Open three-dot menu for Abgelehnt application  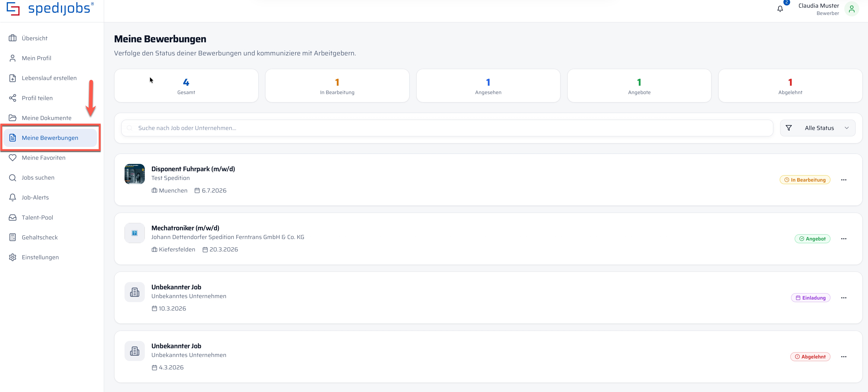(843, 357)
